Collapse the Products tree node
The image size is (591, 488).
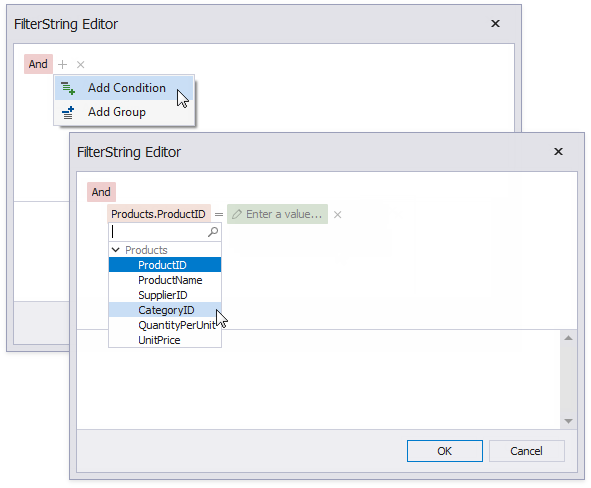(x=116, y=250)
